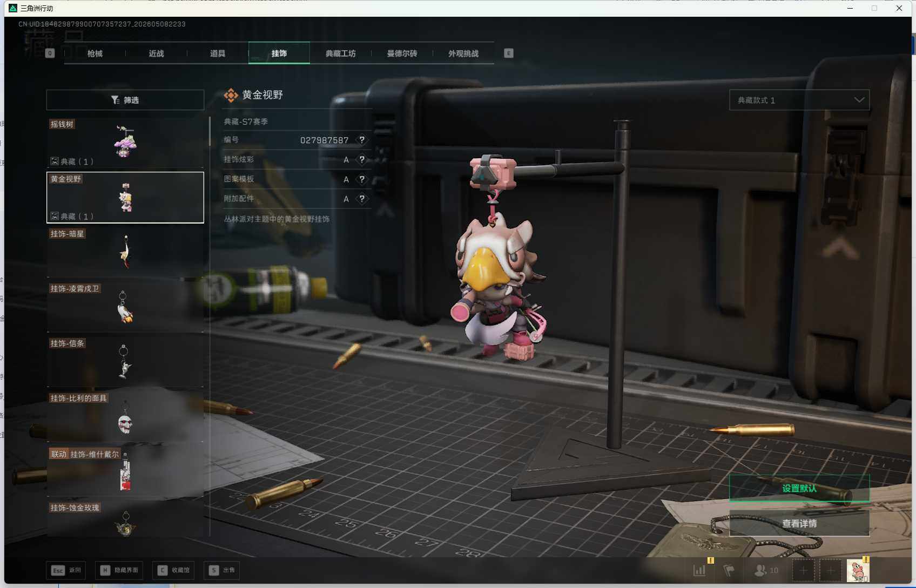Screen dimensions: 916x588
Task: Click the flag icon in bottom bar
Action: tap(729, 570)
